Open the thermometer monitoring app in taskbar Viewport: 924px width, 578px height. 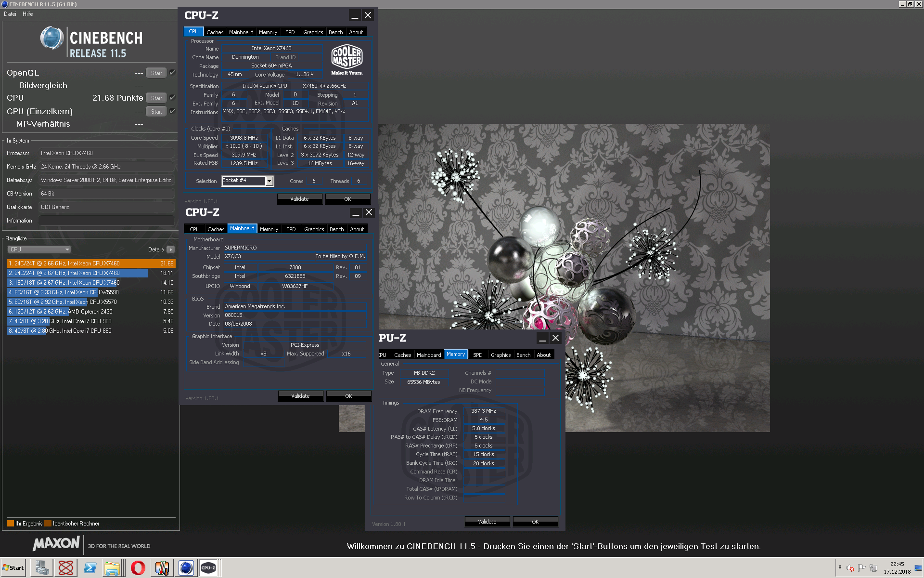coord(162,568)
